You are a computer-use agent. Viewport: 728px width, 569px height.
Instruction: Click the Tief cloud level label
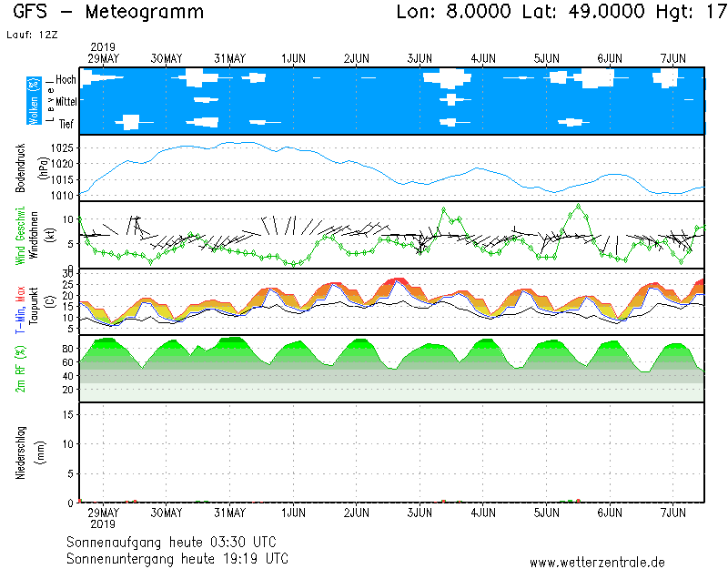click(66, 124)
